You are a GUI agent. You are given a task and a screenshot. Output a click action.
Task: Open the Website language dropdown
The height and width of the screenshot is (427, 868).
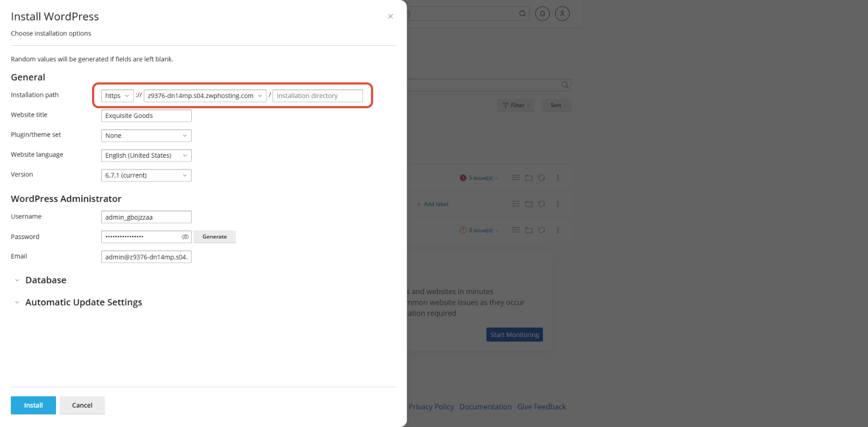[146, 156]
